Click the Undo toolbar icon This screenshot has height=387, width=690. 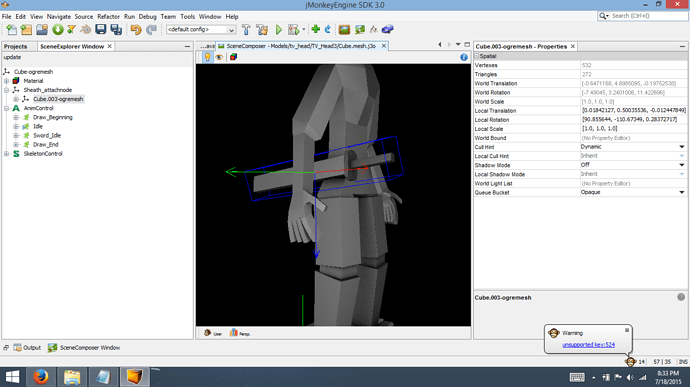(x=136, y=29)
